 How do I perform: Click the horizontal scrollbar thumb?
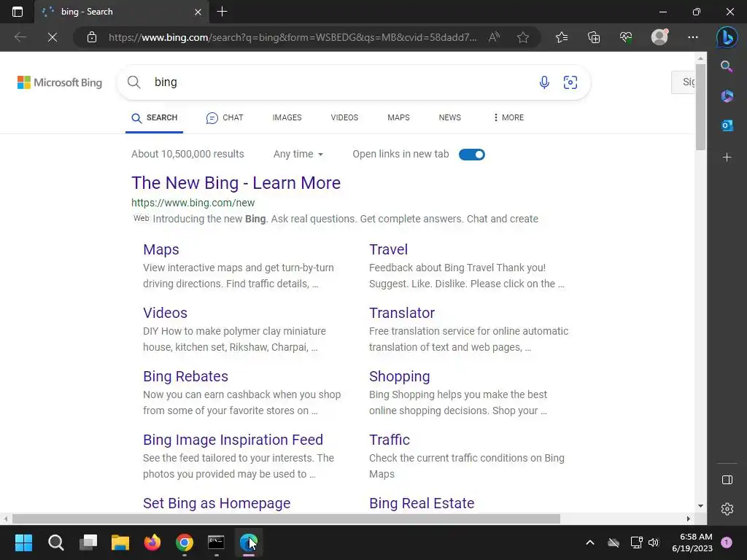point(286,518)
